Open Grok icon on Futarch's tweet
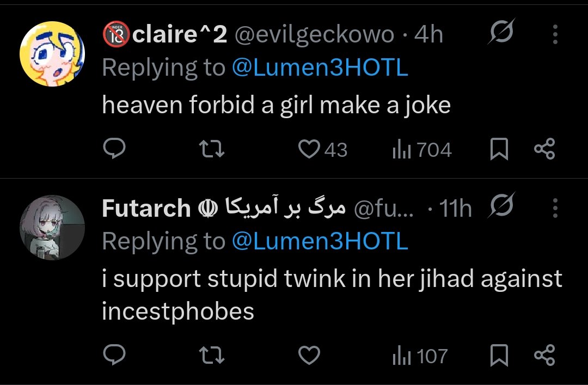 [500, 207]
